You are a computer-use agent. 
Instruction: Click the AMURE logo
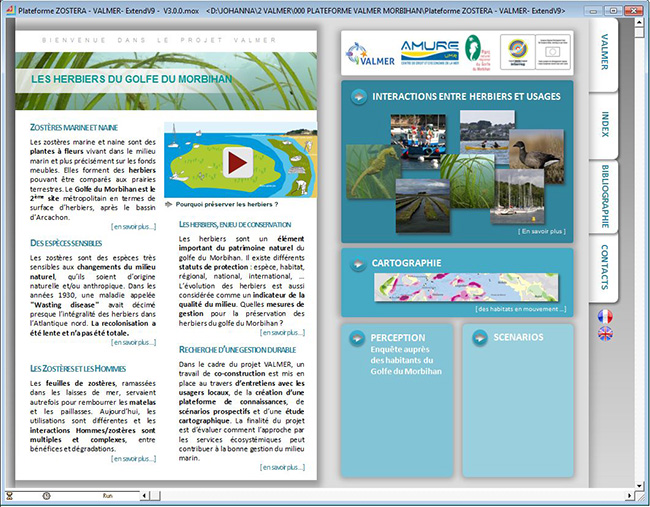[429, 52]
